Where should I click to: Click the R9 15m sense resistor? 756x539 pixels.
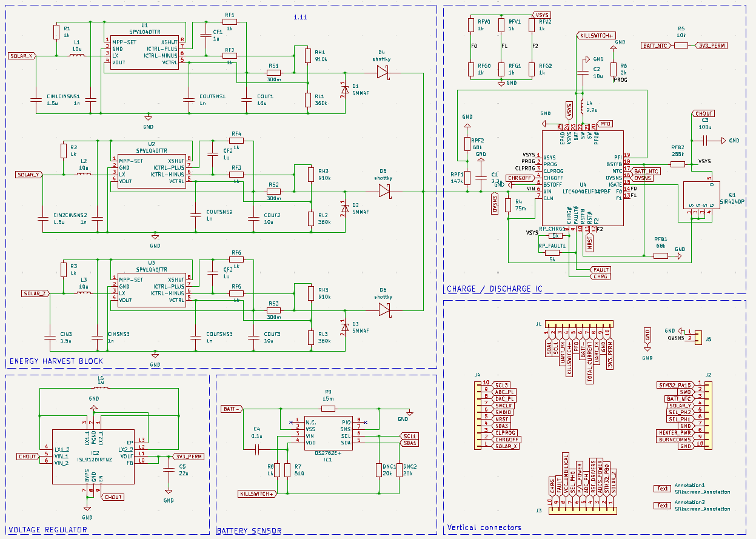(x=328, y=409)
